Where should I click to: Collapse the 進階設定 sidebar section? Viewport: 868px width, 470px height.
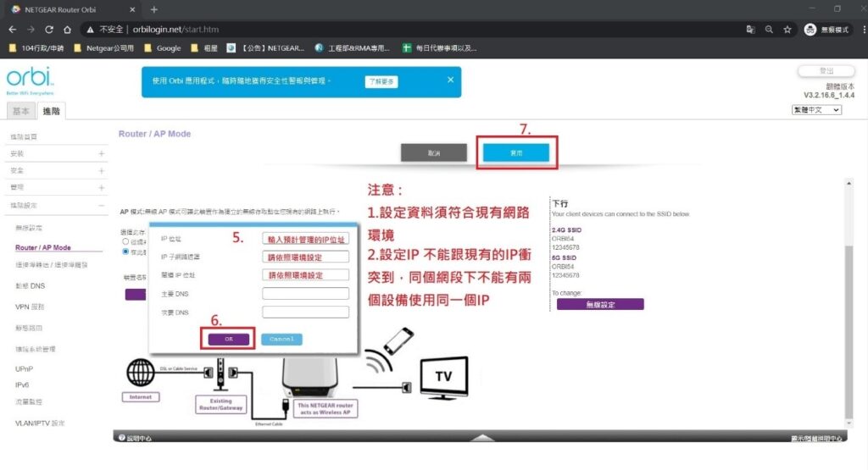pyautogui.click(x=101, y=206)
